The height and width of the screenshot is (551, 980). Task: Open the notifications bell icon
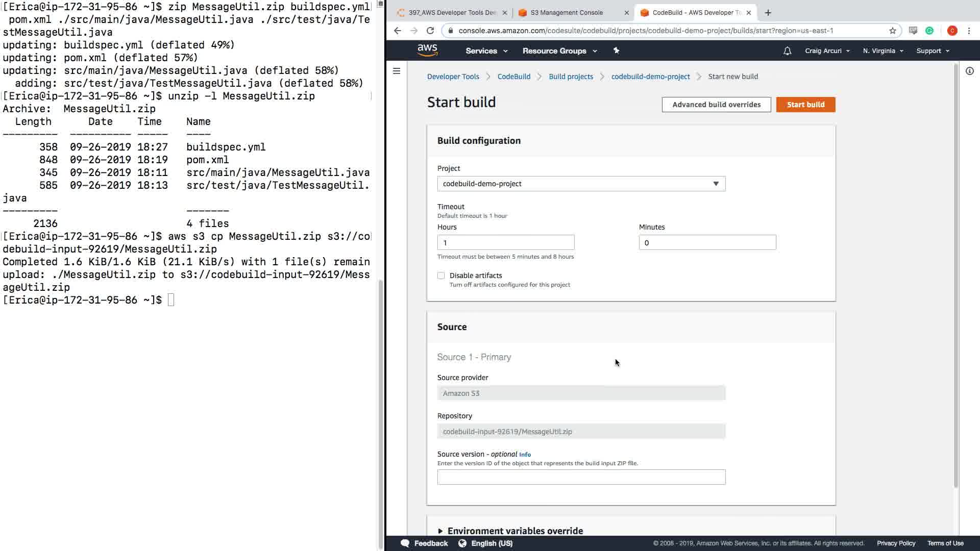tap(787, 51)
